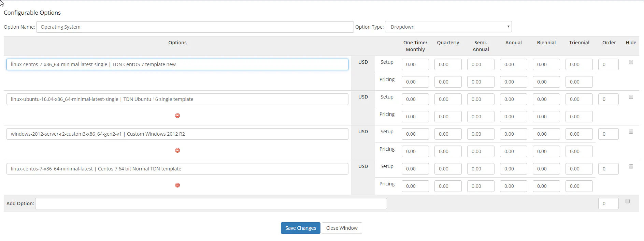Enable Hide for the Ubuntu 16 option
644x241 pixels.
(631, 97)
